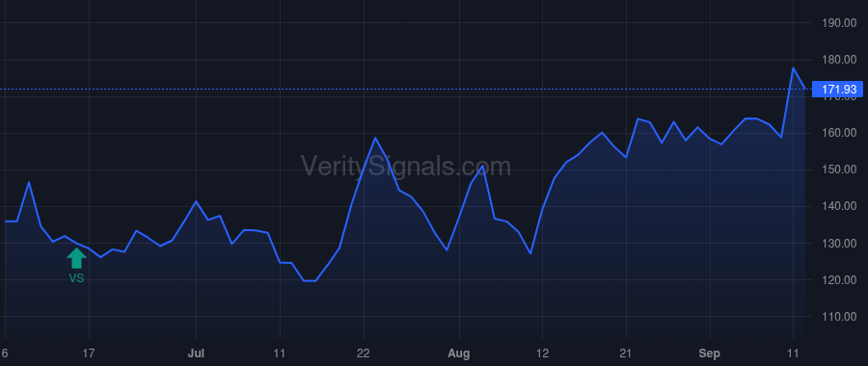Image resolution: width=868 pixels, height=366 pixels.
Task: Click the 12 date label on time axis
Action: pos(542,353)
